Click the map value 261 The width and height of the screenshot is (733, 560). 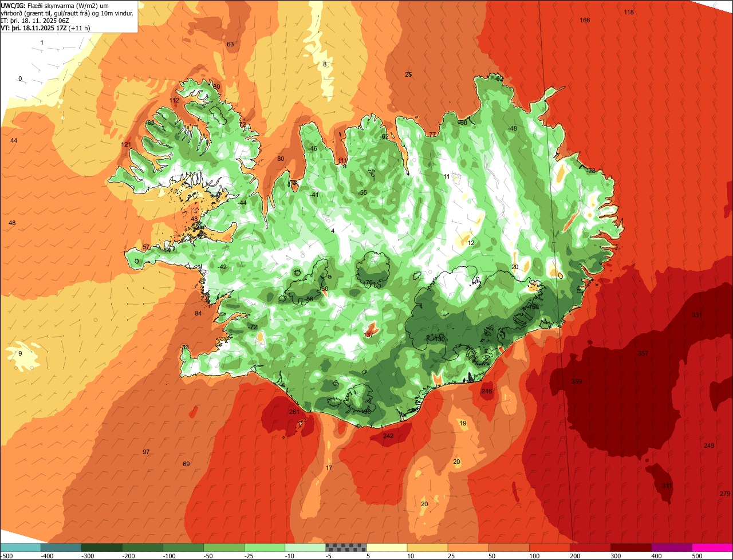tap(294, 412)
